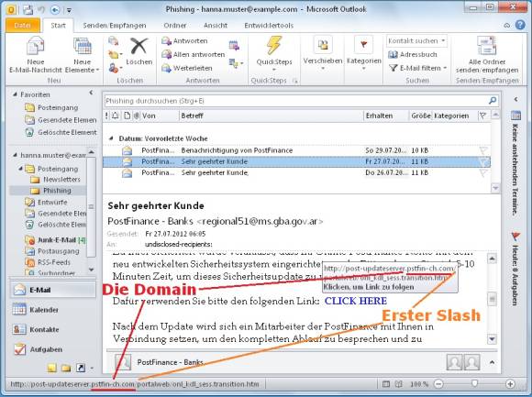Screen dimensions: 532x397
Task: Open the Postausgang folder
Action: click(52, 251)
